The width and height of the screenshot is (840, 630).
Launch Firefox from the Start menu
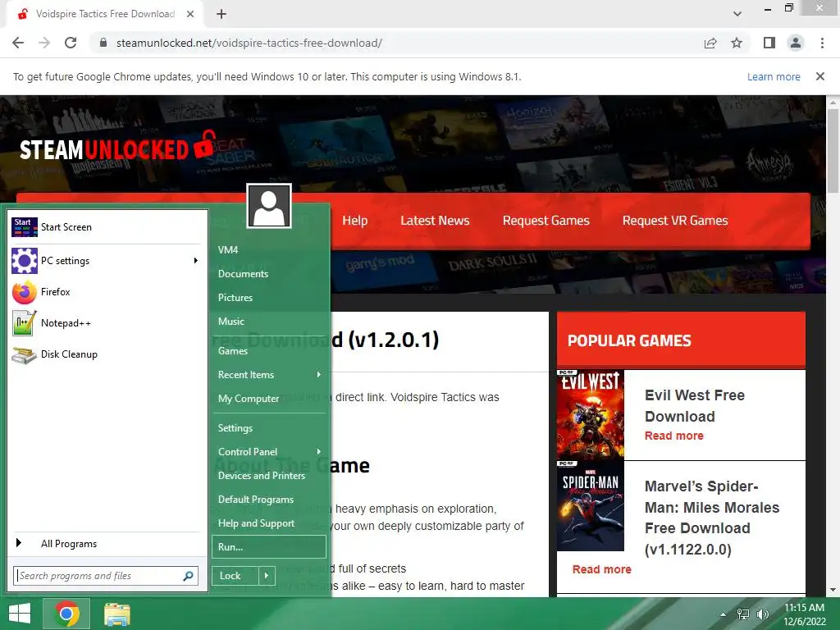(106, 292)
